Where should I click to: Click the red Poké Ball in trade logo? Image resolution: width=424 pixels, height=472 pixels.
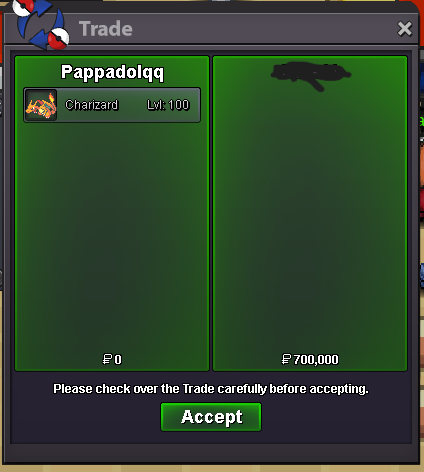pos(58,39)
